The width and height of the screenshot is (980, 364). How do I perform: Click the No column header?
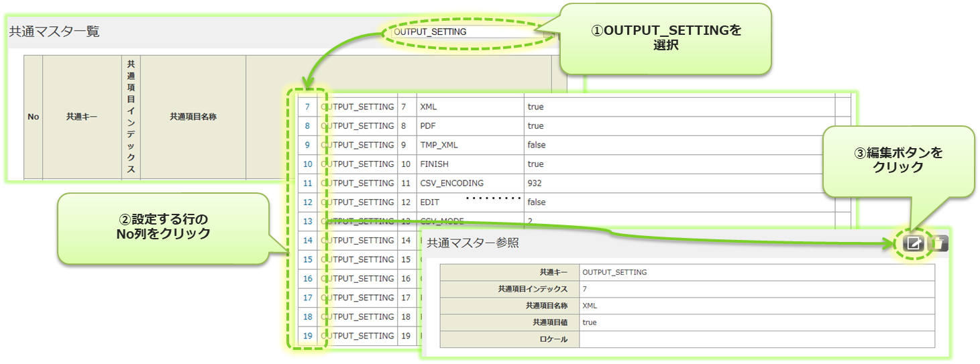coord(34,117)
